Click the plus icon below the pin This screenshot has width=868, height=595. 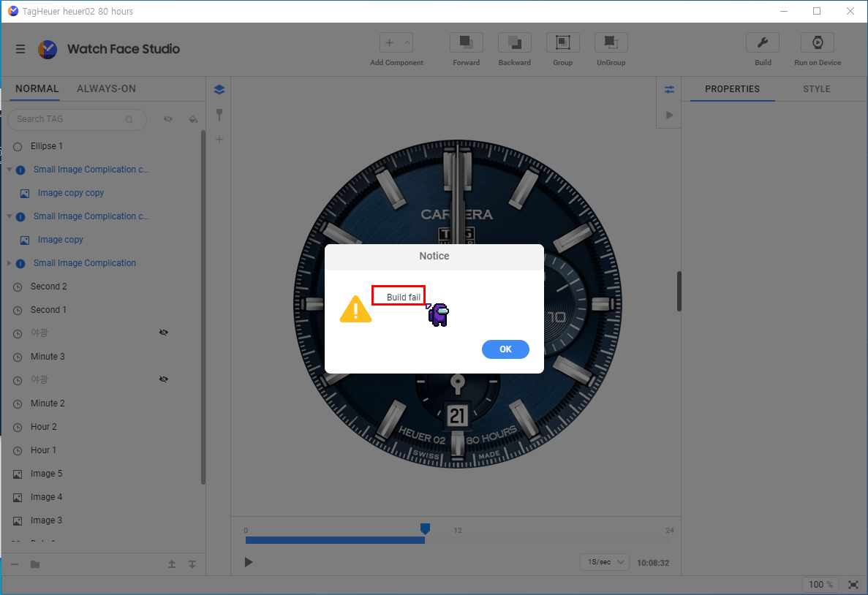click(x=219, y=140)
